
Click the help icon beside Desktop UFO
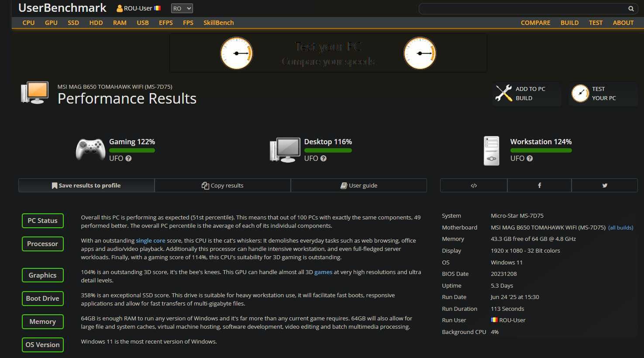point(324,159)
